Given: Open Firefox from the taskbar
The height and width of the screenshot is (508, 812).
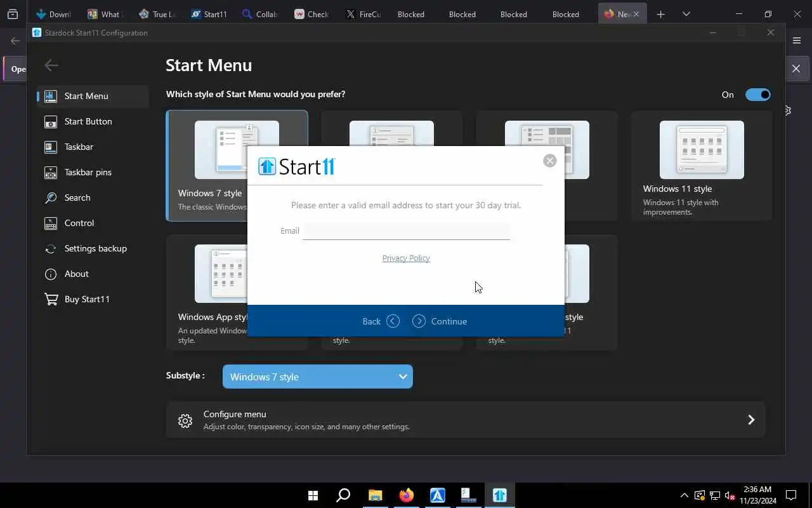Looking at the screenshot, I should coord(407,495).
